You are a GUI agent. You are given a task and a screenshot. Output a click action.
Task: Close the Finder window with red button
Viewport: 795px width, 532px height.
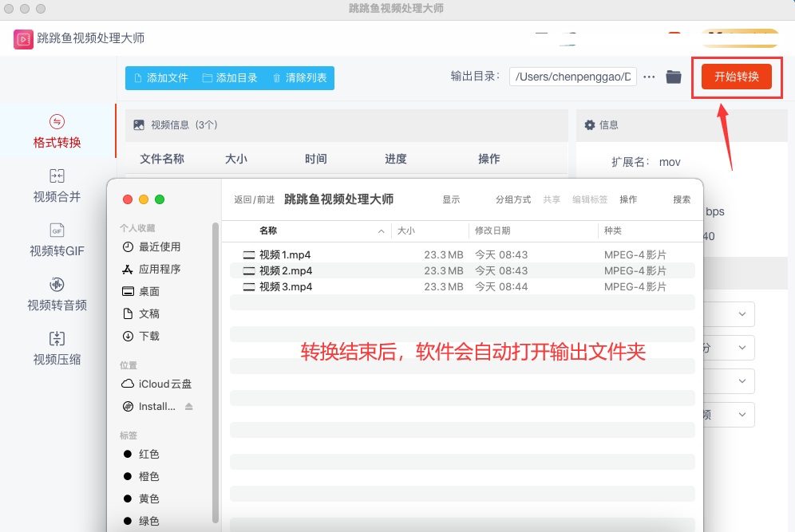coord(128,199)
